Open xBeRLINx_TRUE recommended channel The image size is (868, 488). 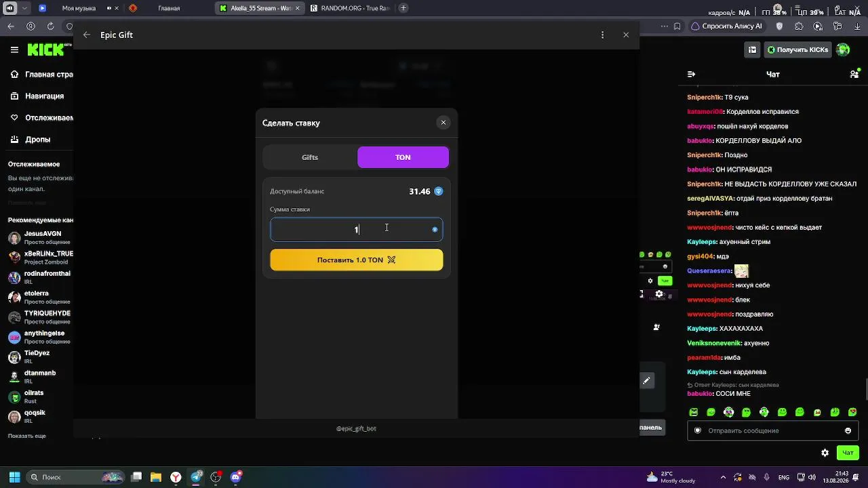click(39, 258)
